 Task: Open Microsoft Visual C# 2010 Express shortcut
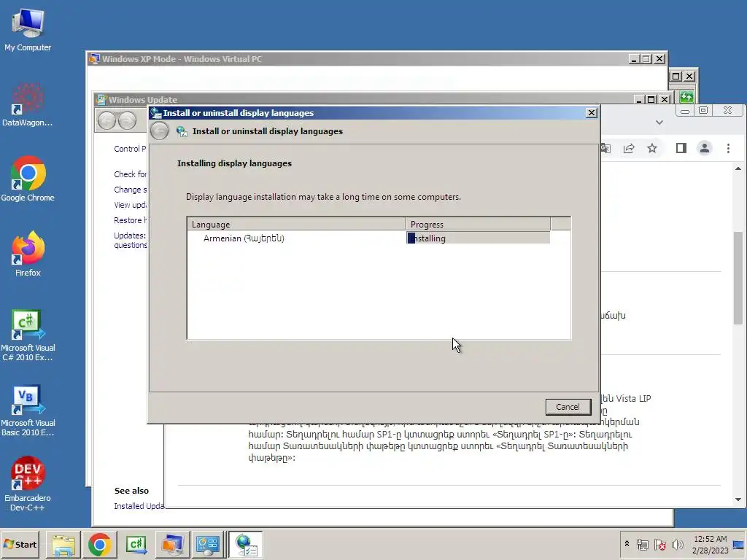pos(28,335)
